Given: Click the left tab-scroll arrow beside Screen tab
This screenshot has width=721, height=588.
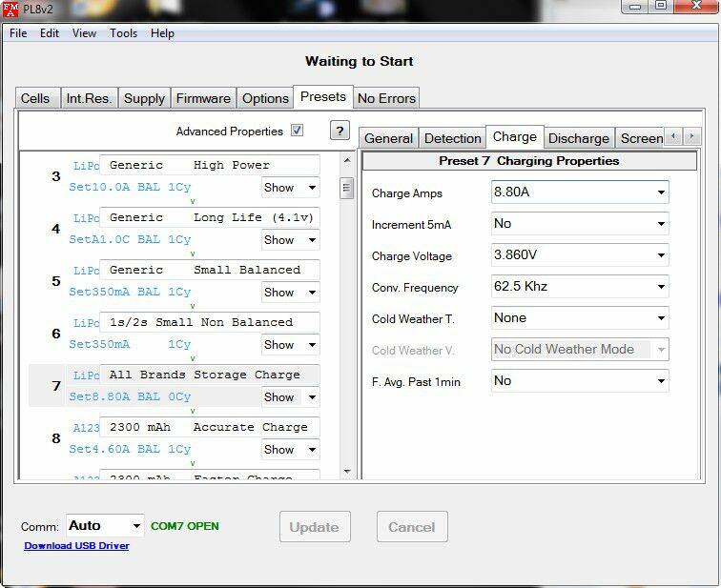Looking at the screenshot, I should tap(673, 136).
